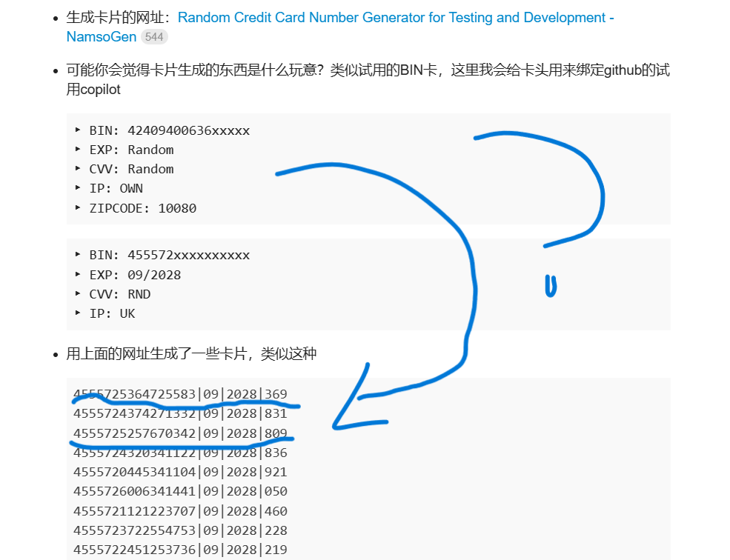Click the first underlined line ending 369
The image size is (730, 560).
[x=180, y=394]
